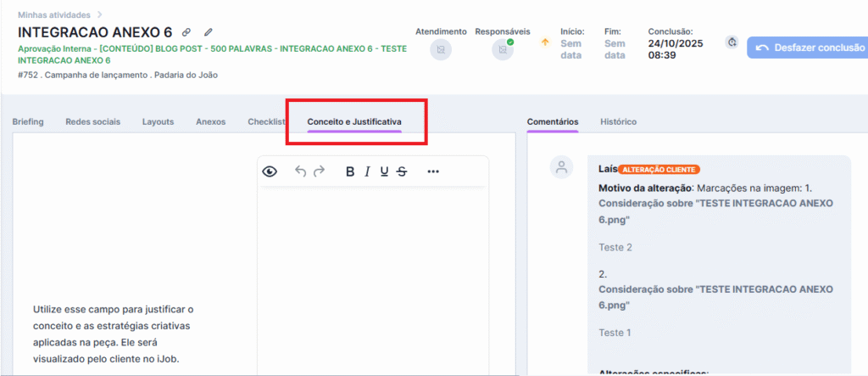The image size is (868, 376).
Task: Open the Responsáveis avatar with green check
Action: coord(504,50)
